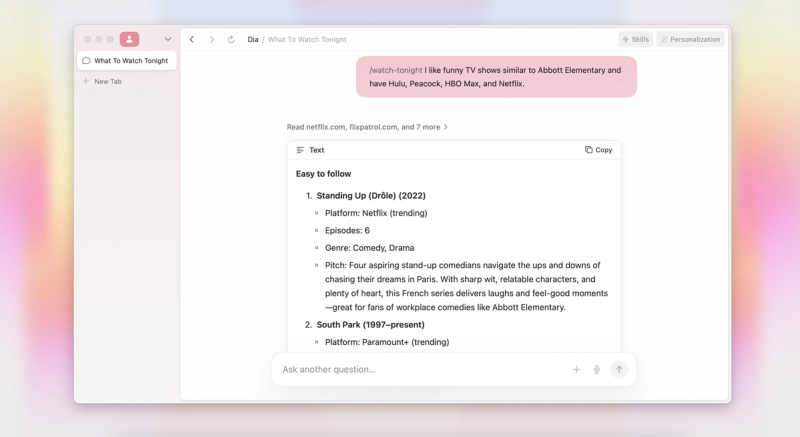
Task: Click the pink profile avatar icon
Action: [130, 39]
